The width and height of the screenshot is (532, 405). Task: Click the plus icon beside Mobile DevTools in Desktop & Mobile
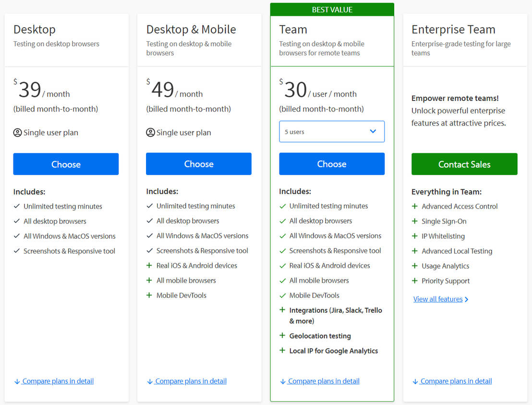pos(149,295)
